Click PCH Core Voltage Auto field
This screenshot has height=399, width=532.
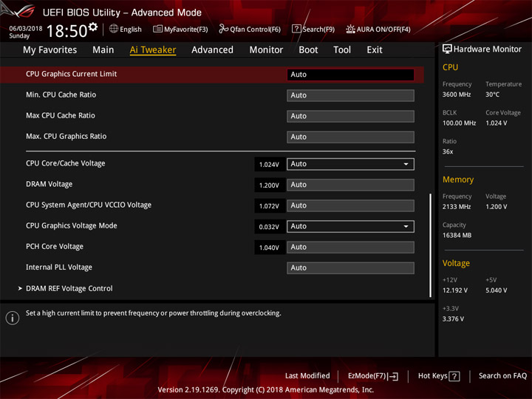pyautogui.click(x=350, y=248)
